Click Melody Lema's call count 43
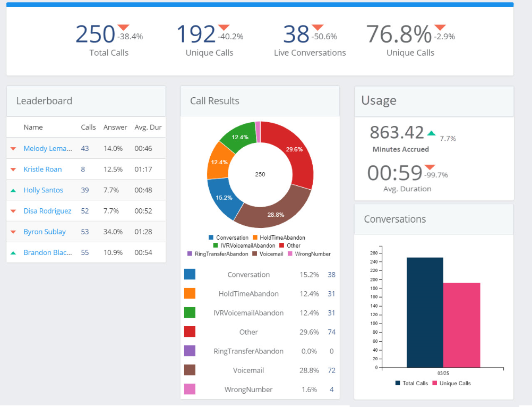The image size is (532, 407). (x=85, y=149)
